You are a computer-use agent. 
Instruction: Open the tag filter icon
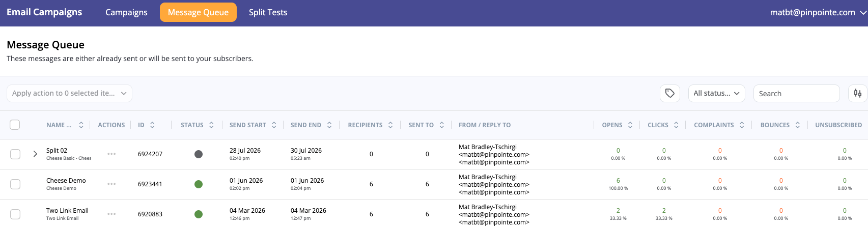pyautogui.click(x=670, y=93)
